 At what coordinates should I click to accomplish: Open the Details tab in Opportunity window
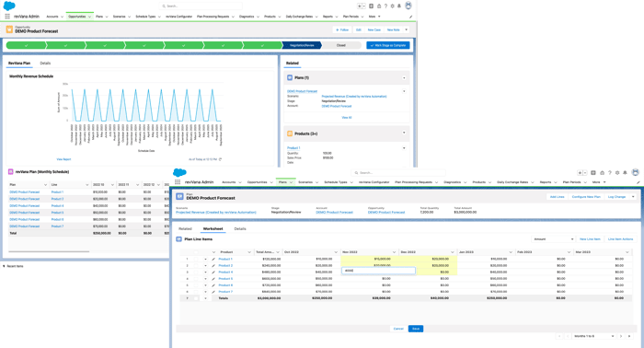45,64
